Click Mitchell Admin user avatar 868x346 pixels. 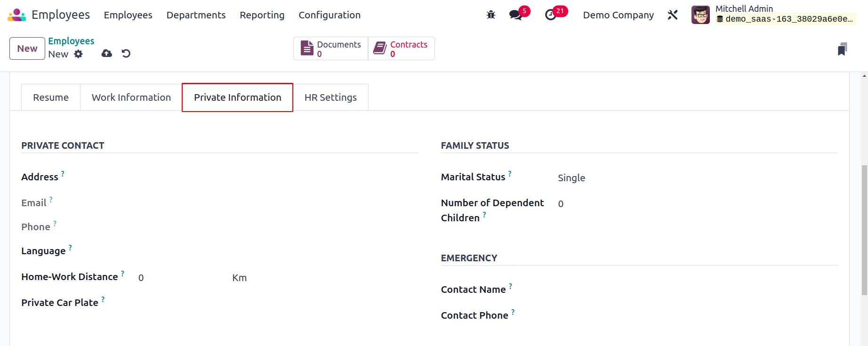click(700, 15)
